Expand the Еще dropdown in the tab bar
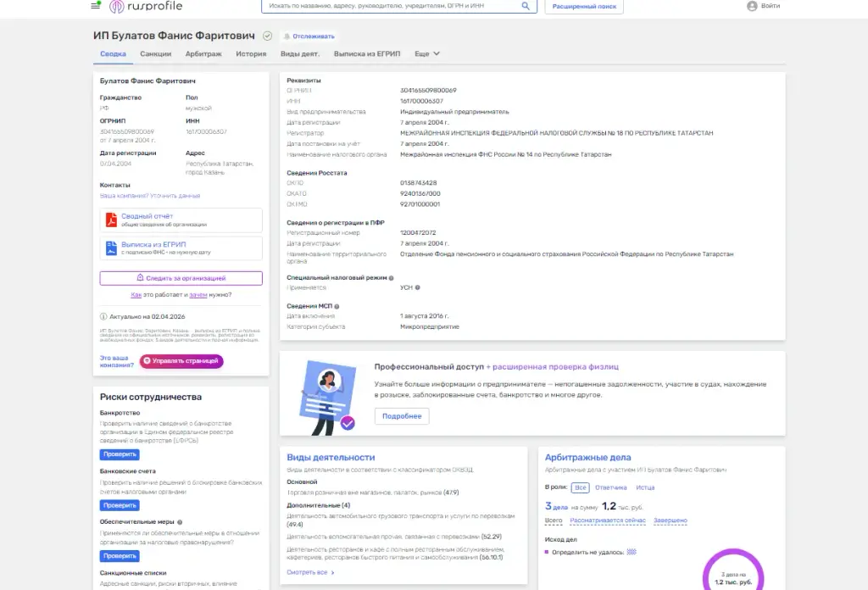 pyautogui.click(x=427, y=53)
